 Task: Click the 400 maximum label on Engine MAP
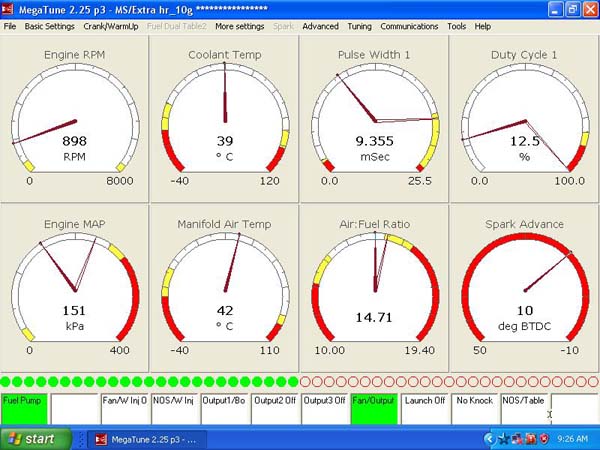point(120,350)
